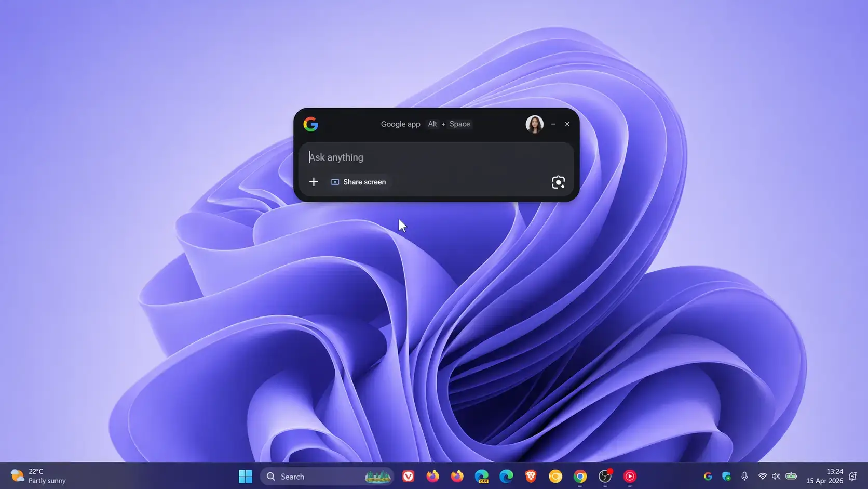Open the profile avatar account menu
The height and width of the screenshot is (489, 868).
pos(534,124)
